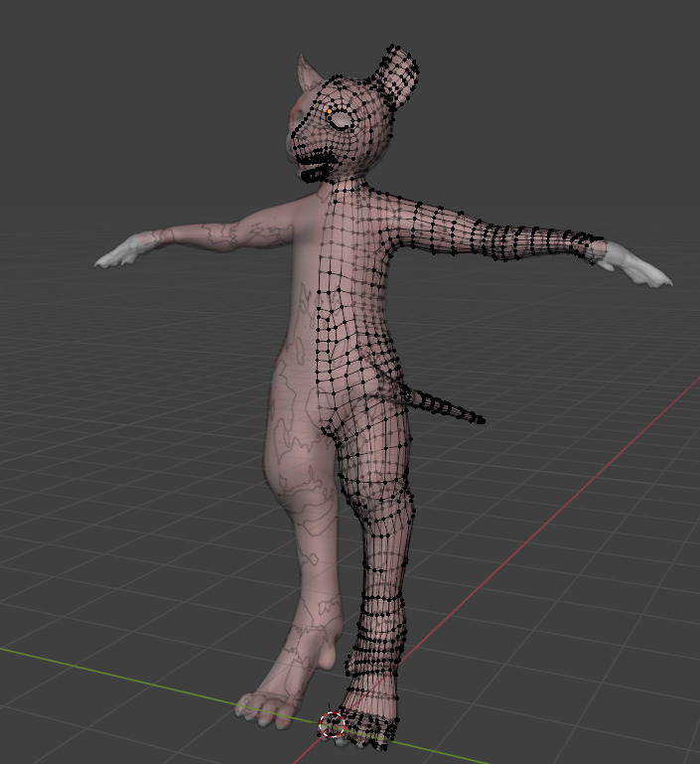Click the toes of the smooth pink foot
Viewport: 700px width, 764px height.
(265, 710)
